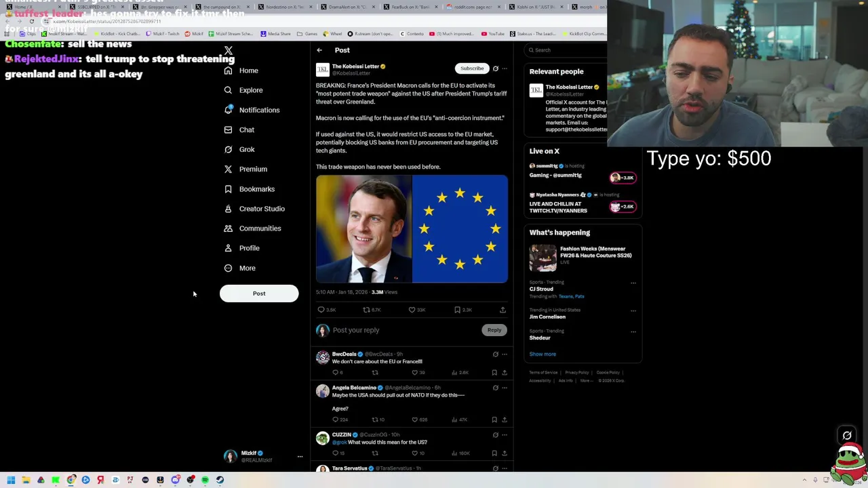This screenshot has width=868, height=488.
Task: Open the more menu on Tara Servatius reply
Action: [505, 468]
